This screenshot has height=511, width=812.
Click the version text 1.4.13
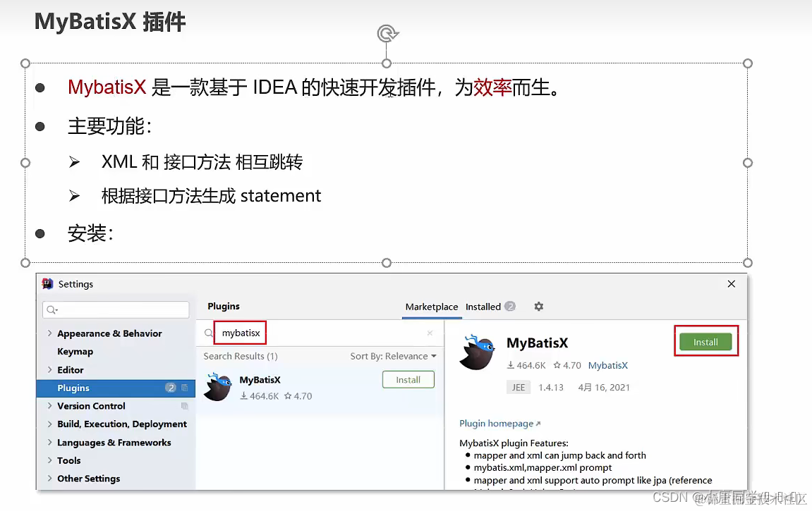[x=550, y=388]
